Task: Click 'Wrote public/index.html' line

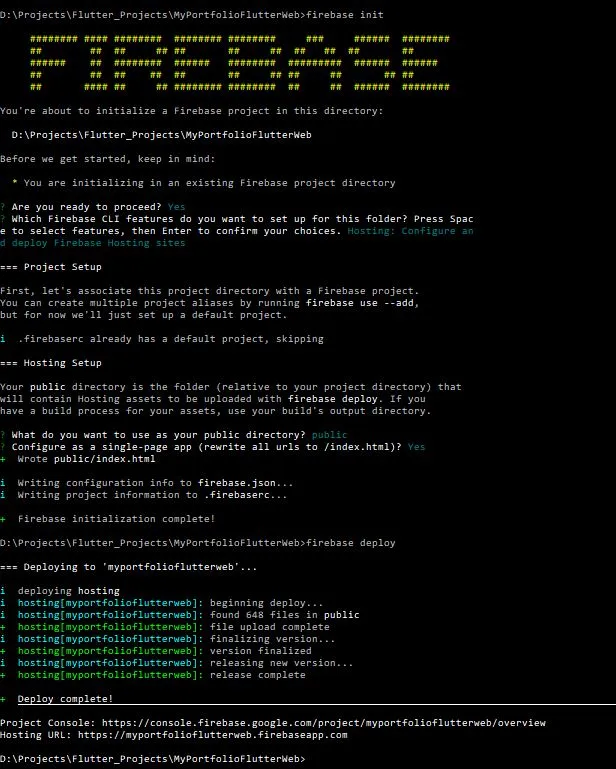Action: (86, 459)
